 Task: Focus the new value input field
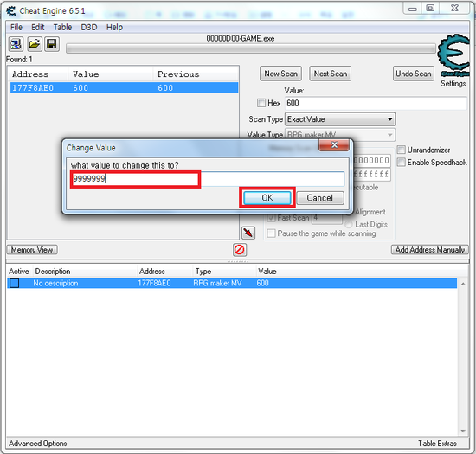point(209,179)
